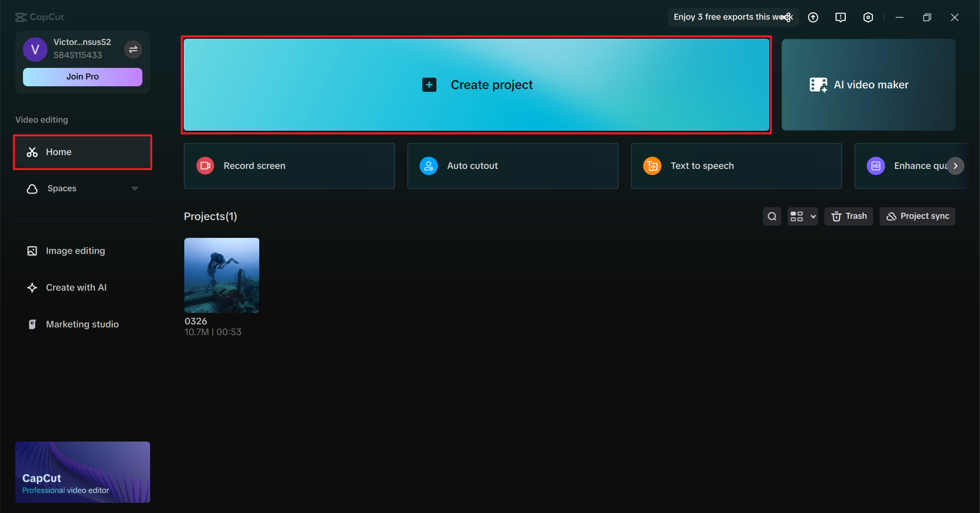Open CapCut settings via gear icon
Screen dimensions: 980x513
868,17
